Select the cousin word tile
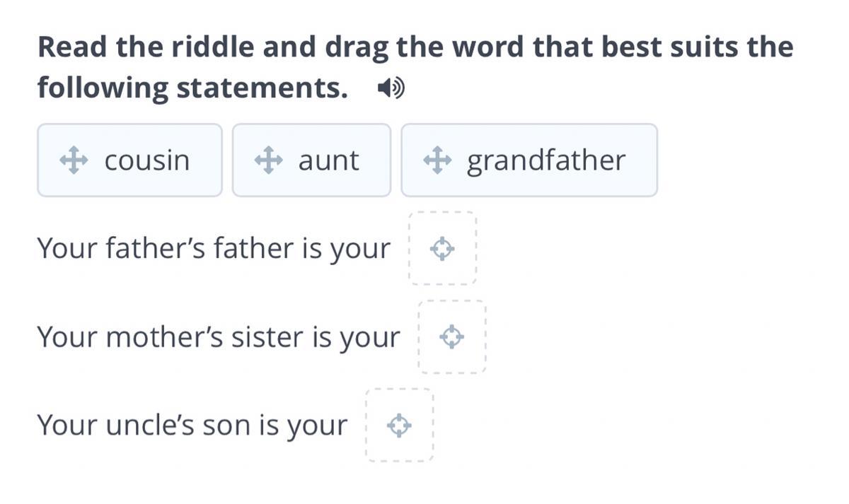 (x=129, y=160)
